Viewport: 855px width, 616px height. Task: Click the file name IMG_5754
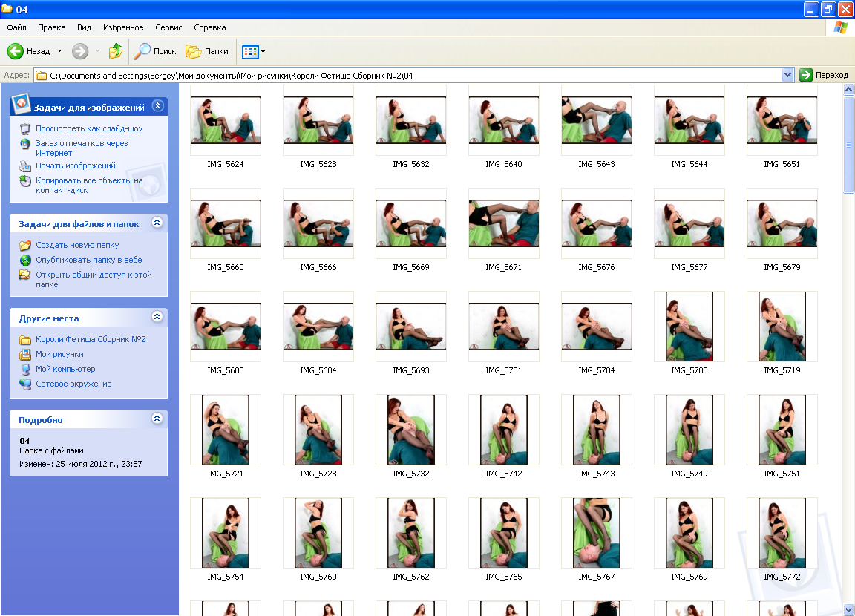pyautogui.click(x=226, y=577)
